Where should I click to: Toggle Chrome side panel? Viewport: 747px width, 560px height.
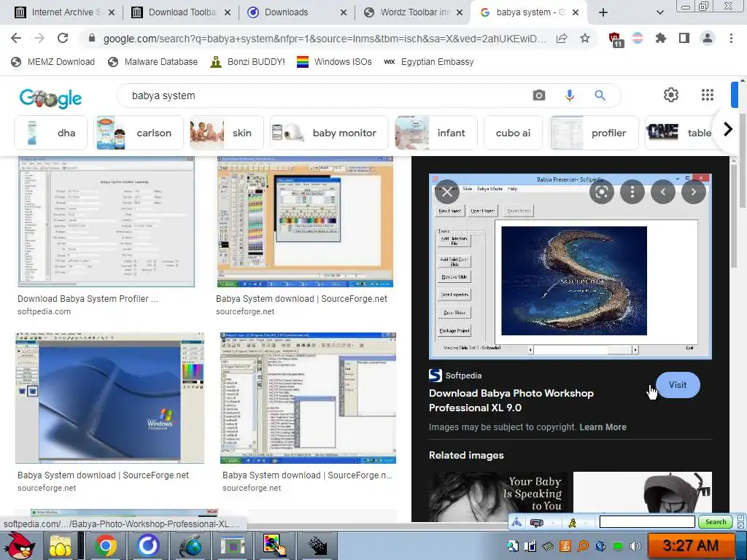[684, 38]
